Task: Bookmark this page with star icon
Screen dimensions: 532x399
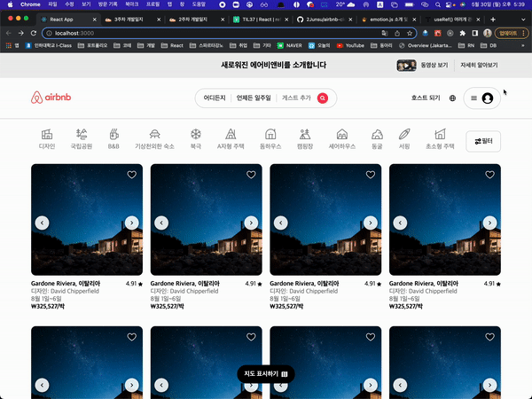Action: [x=410, y=34]
